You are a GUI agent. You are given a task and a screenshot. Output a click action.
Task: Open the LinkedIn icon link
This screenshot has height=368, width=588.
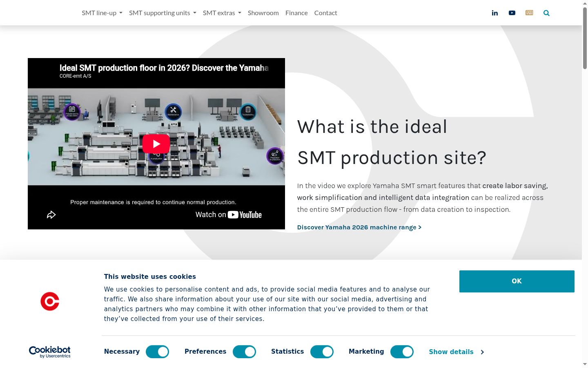point(494,13)
